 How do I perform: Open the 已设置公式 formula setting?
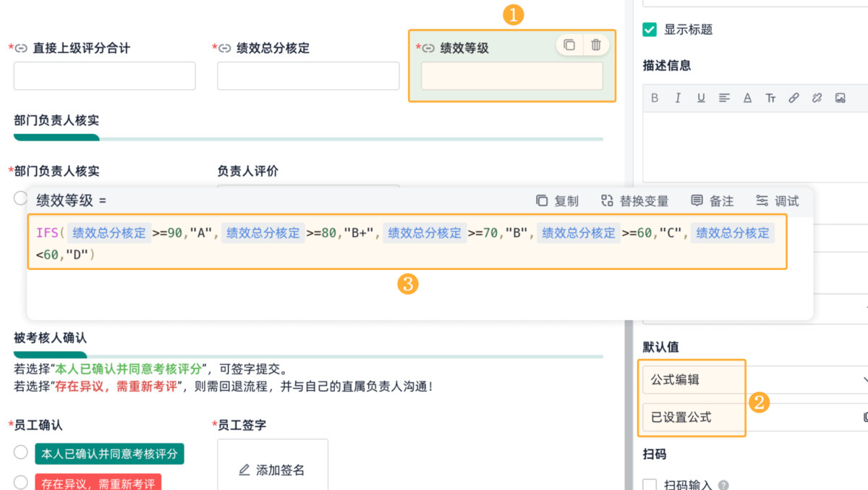pos(752,417)
